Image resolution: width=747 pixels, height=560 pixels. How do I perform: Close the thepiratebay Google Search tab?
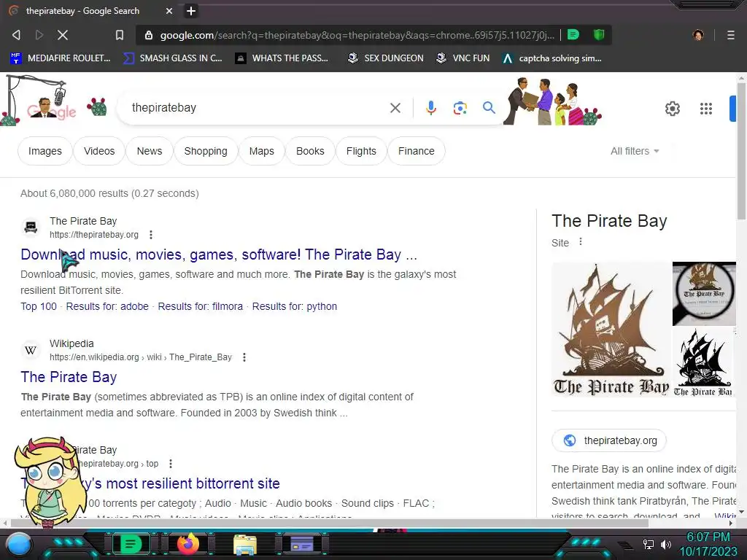click(x=169, y=11)
